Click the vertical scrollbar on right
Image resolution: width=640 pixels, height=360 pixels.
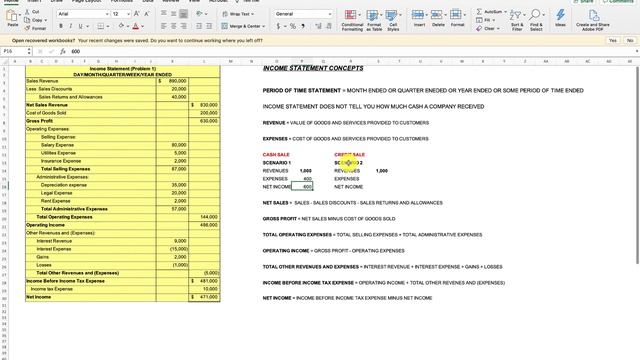637,165
